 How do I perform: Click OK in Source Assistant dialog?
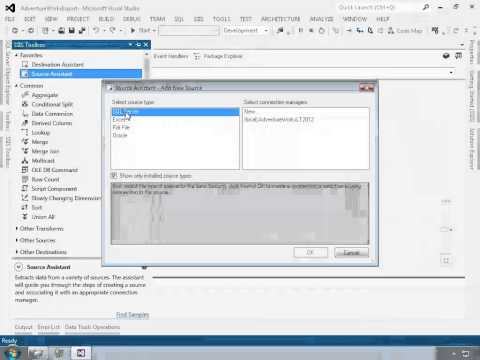point(311,252)
